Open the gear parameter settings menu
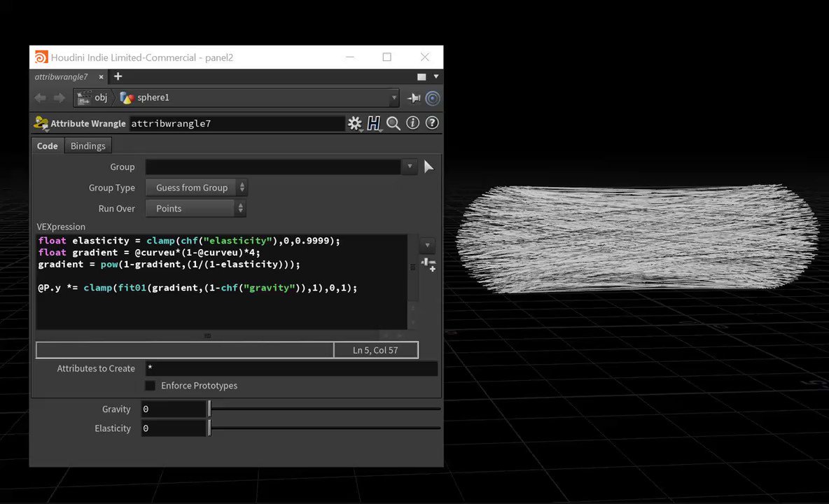This screenshot has height=504, width=829. point(355,124)
